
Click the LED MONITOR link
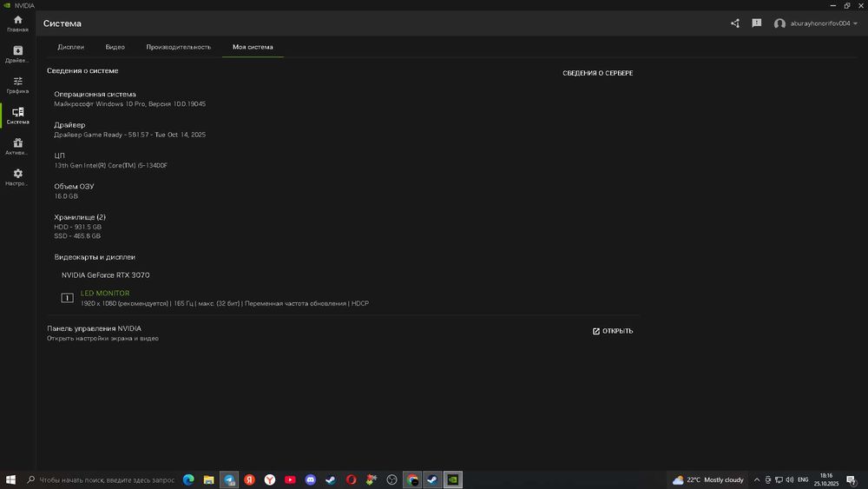[105, 293]
